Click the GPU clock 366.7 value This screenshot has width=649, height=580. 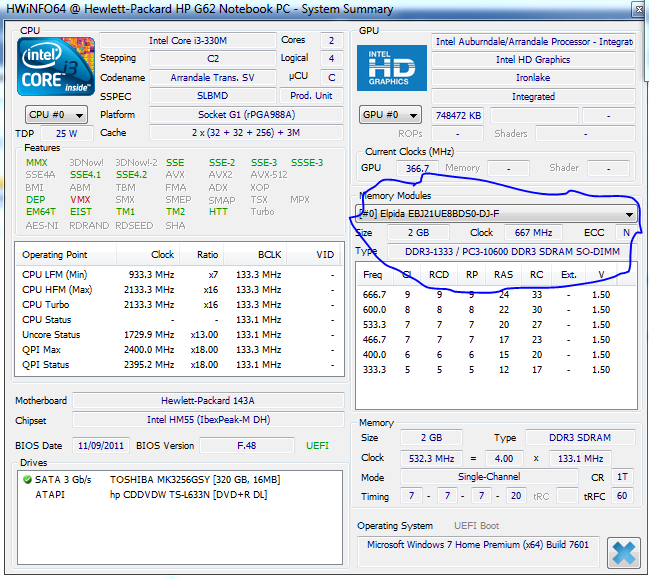(x=417, y=168)
